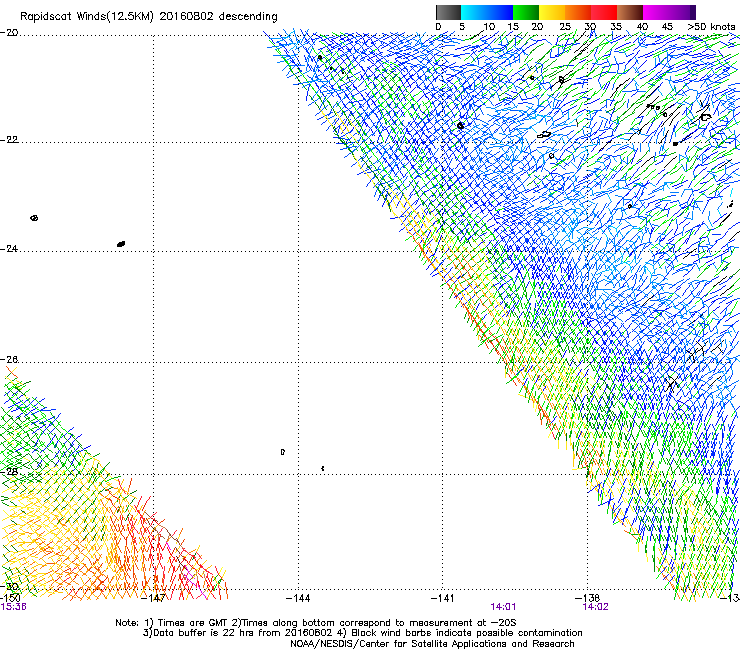Viewport: 740px width, 650px height.
Task: Click the purple 45-50 knots color segment
Action: 682,12
